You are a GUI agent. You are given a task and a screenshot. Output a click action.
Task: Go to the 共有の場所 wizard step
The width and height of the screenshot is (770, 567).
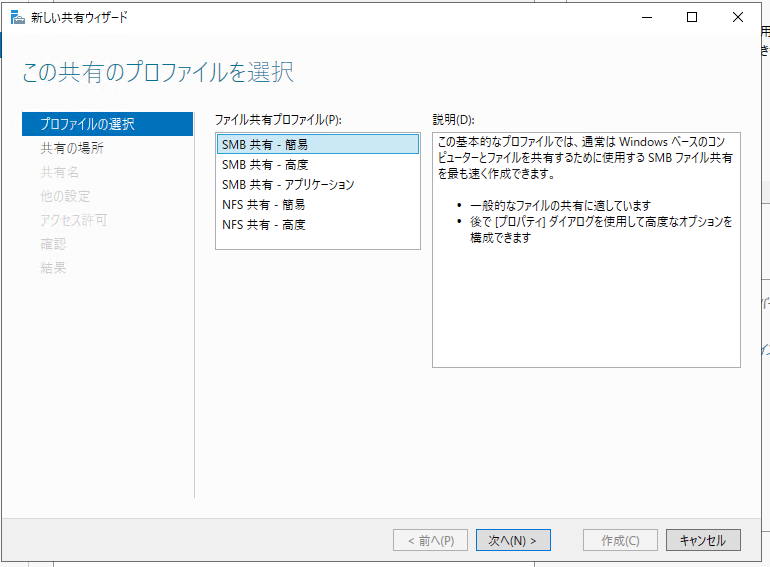72,148
